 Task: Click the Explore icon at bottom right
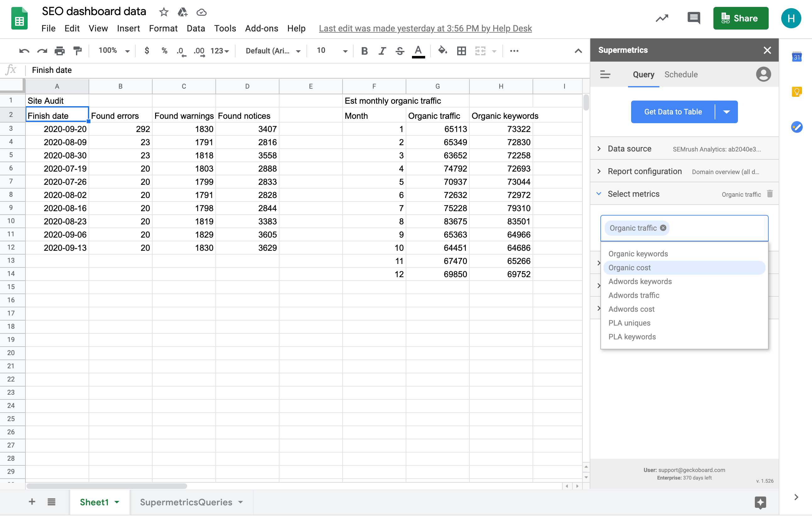click(760, 502)
